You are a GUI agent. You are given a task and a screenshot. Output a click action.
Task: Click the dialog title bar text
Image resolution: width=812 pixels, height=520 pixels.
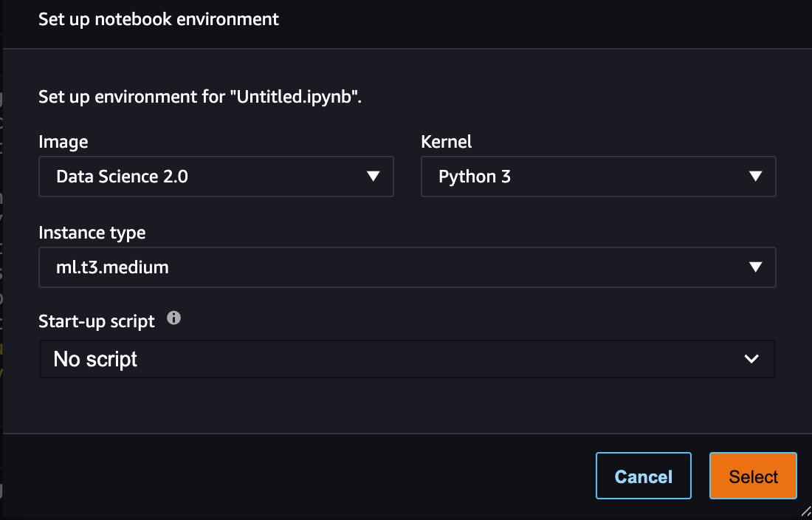(x=159, y=19)
